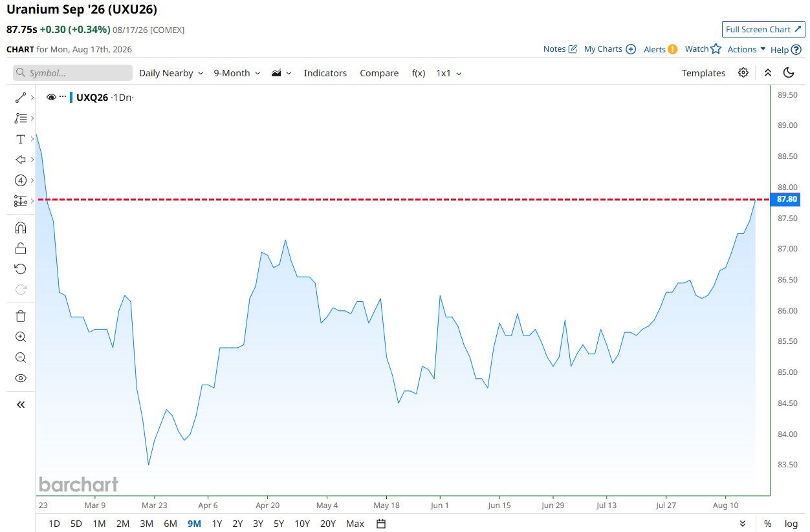Viewport: 810px width, 532px height.
Task: Zoom out of the chart
Action: (20, 357)
